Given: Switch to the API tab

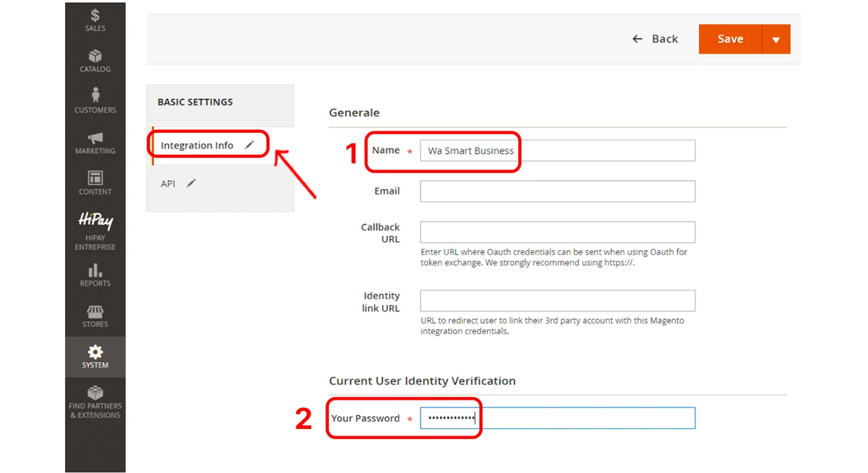Looking at the screenshot, I should pos(168,184).
